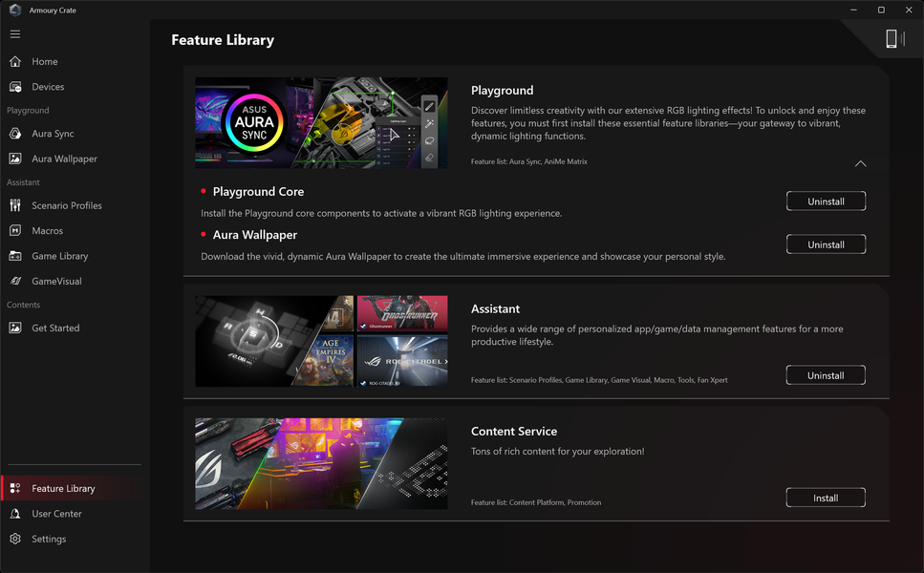Click 'Feature list: Scenario Profiles, Game Library' text

(599, 380)
